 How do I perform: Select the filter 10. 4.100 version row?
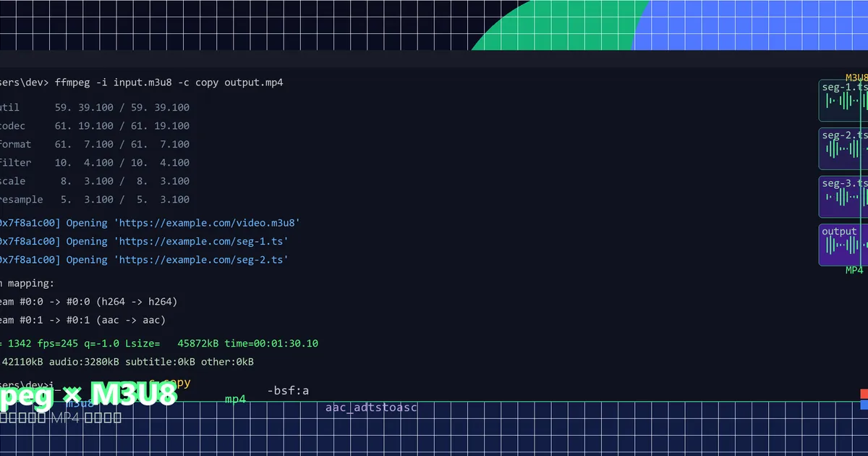[95, 162]
